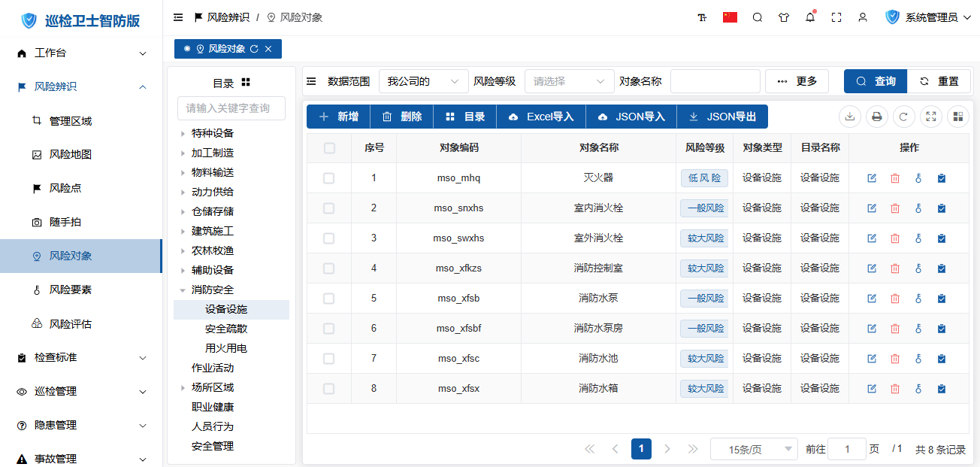
Task: Click the 目录 grid icon in tree panel
Action: tap(246, 82)
